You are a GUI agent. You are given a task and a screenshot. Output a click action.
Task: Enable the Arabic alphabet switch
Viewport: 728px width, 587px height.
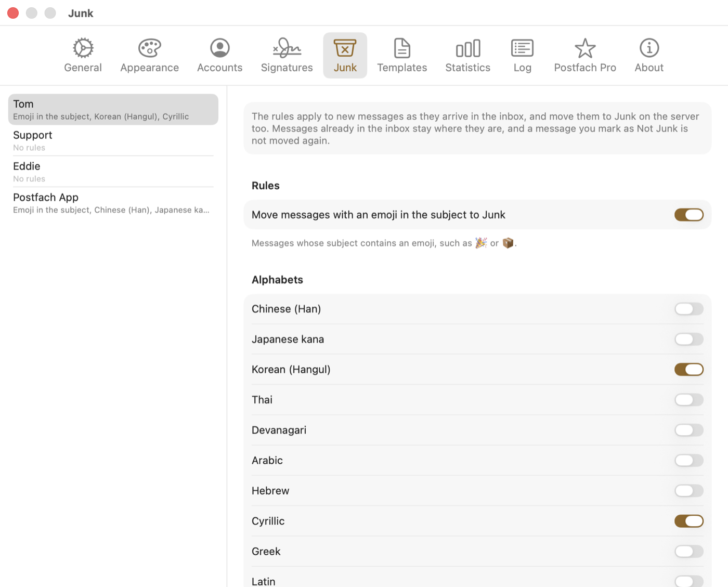point(689,460)
